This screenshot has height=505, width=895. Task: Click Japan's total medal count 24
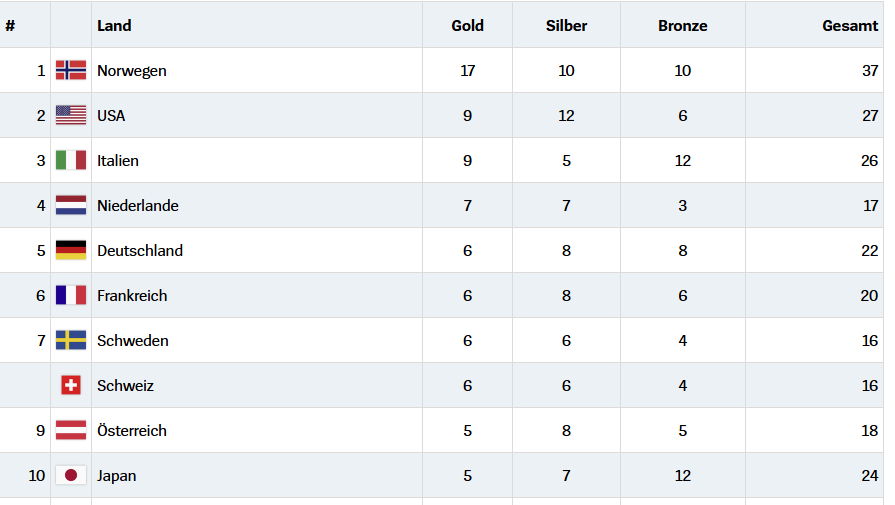click(x=869, y=476)
